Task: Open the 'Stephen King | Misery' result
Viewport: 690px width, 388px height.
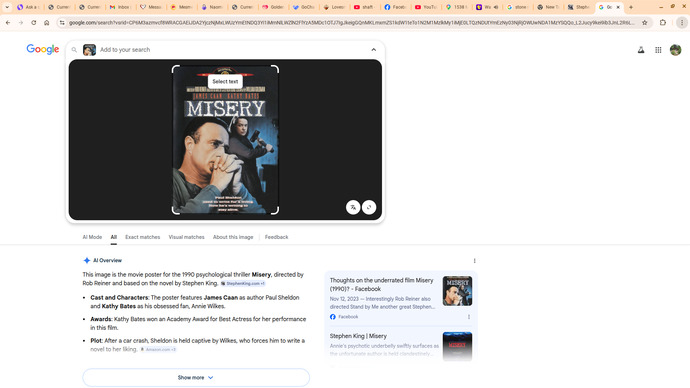Action: pyautogui.click(x=358, y=336)
